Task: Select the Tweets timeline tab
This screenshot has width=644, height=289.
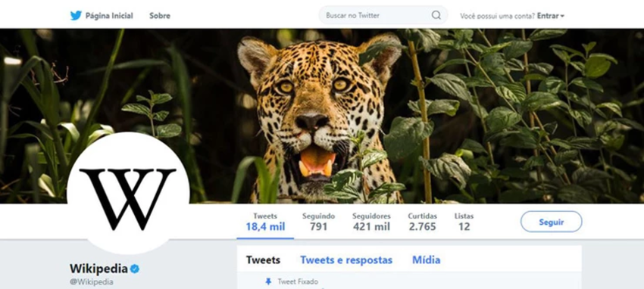Action: pos(263,260)
